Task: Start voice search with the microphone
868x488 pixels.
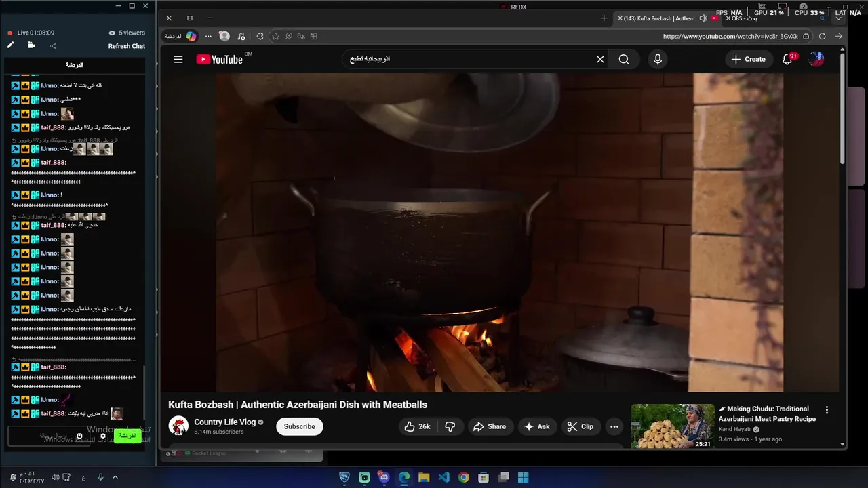Action: tap(657, 60)
